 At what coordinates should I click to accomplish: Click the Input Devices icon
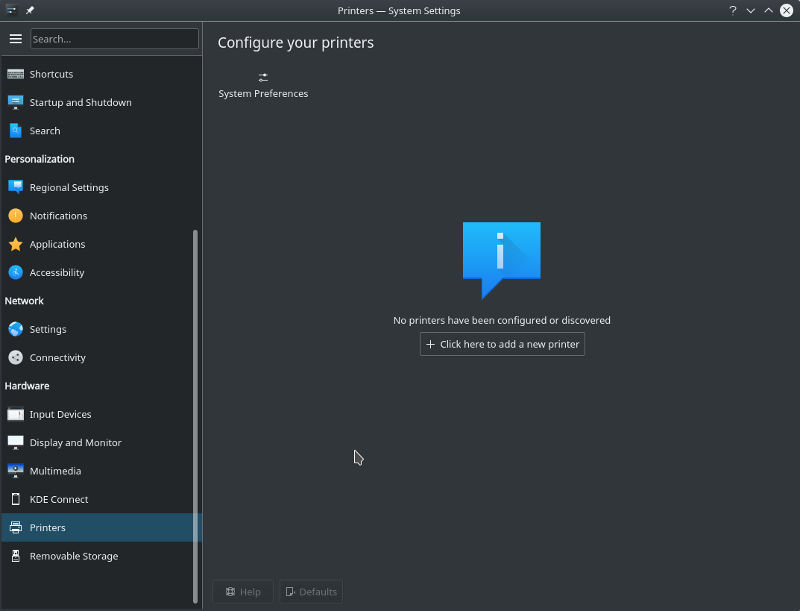(x=15, y=414)
